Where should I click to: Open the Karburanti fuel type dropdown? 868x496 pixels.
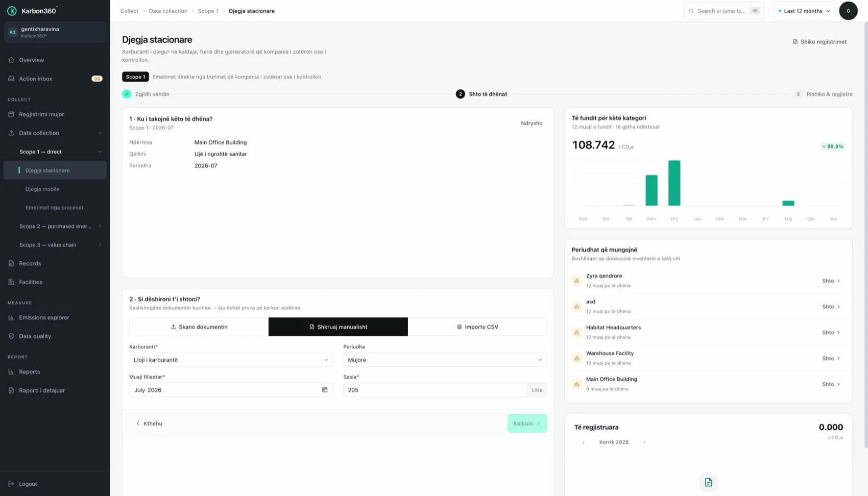tap(231, 360)
